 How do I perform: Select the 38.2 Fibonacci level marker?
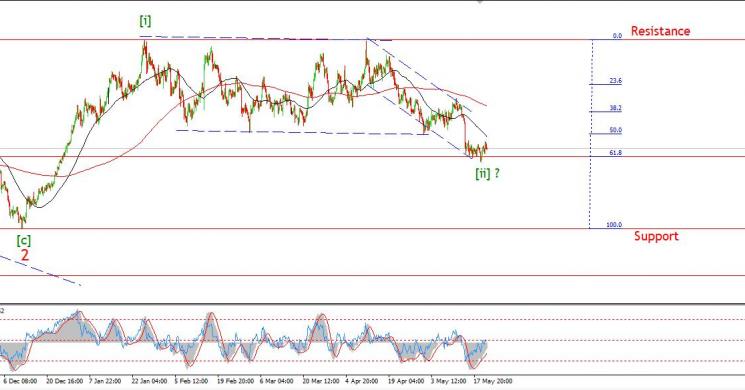tap(615, 108)
